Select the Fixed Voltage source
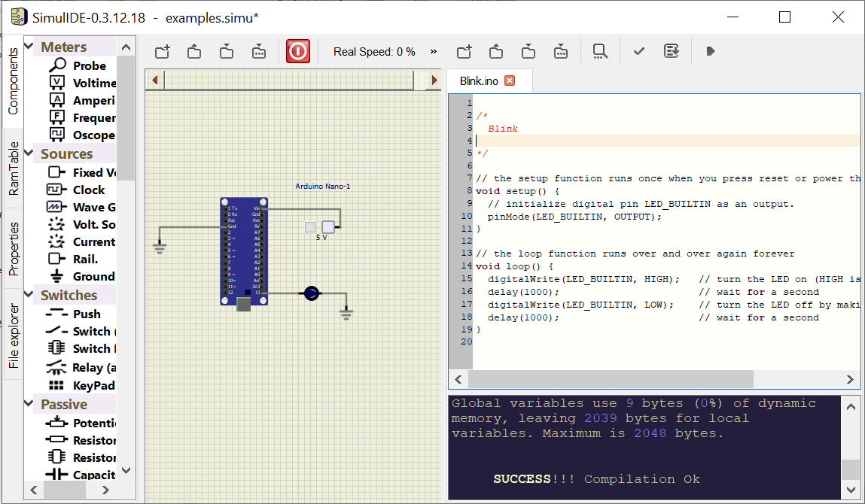 (81, 172)
